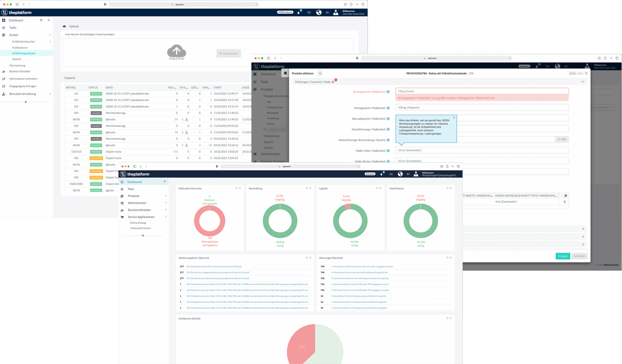
Task: Download error file for first ghx.xlsx import
Action: [x=187, y=119]
